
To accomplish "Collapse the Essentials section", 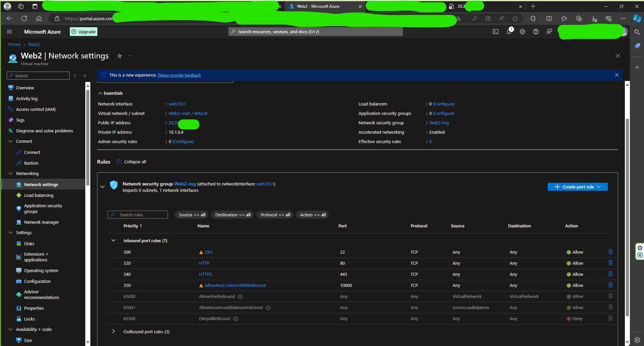I will 100,93.
